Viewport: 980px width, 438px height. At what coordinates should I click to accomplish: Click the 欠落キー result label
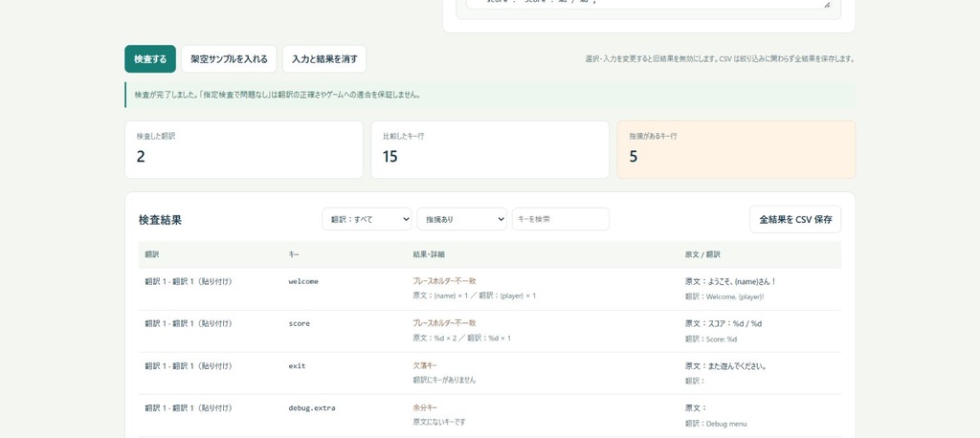[425, 365]
